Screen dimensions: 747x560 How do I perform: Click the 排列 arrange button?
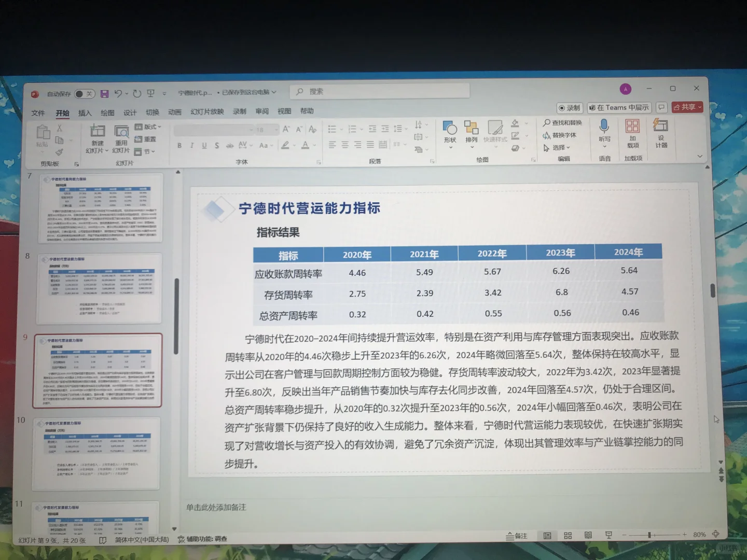tap(472, 134)
